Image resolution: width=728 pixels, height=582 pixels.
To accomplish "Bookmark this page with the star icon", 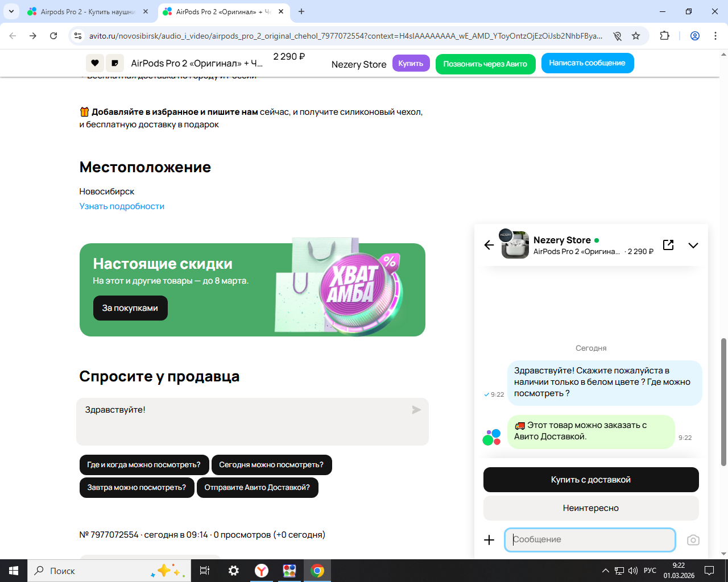I will [x=636, y=36].
